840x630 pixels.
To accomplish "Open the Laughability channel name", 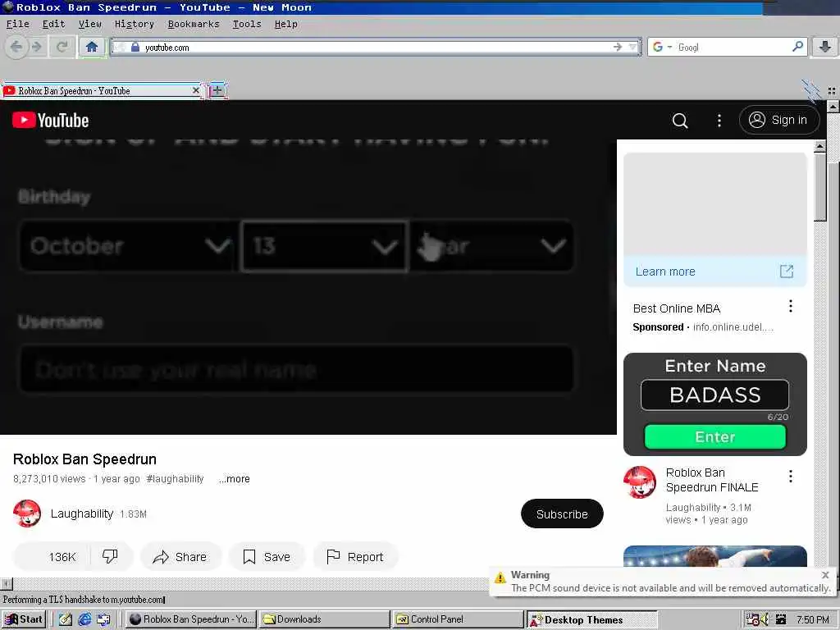I will (81, 514).
